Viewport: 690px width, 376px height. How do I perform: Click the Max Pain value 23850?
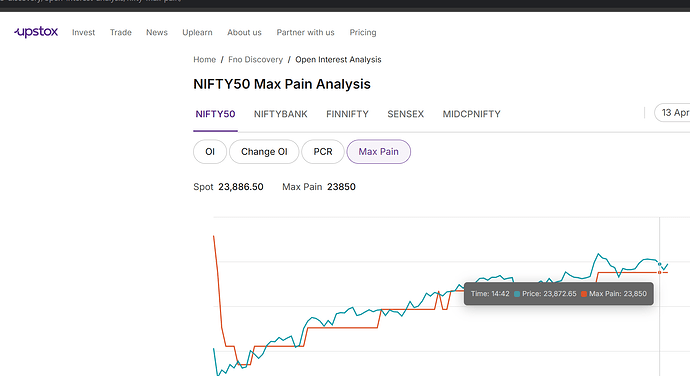point(341,187)
